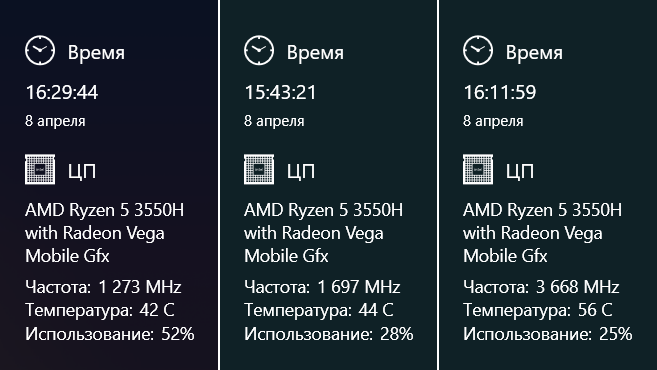Select the CPU chip icon above 1 697 MHz

259,169
